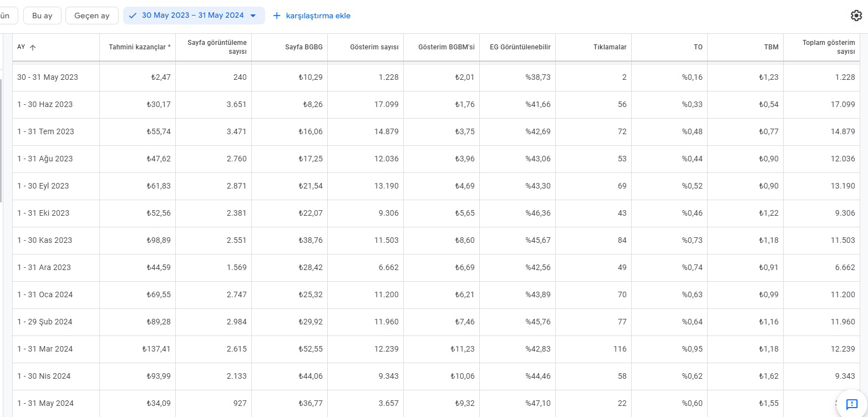
Task: Click earnings value ₺61,83
Action: pyautogui.click(x=159, y=186)
